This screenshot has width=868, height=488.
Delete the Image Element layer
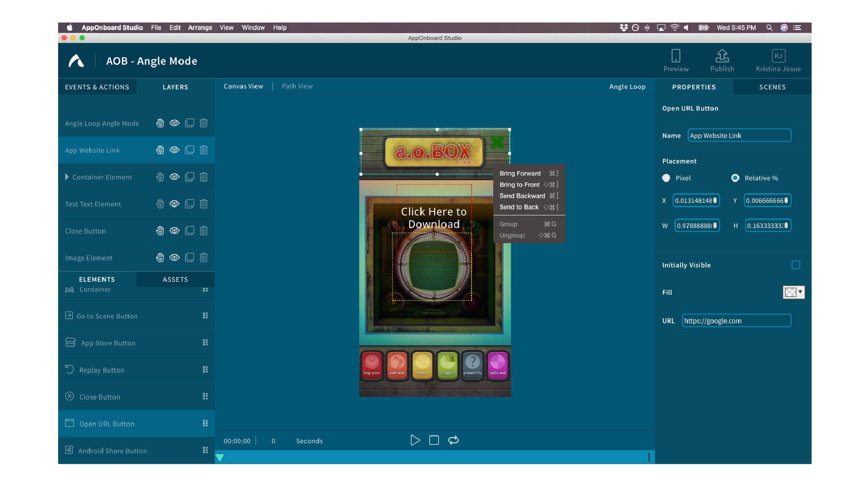pos(203,257)
